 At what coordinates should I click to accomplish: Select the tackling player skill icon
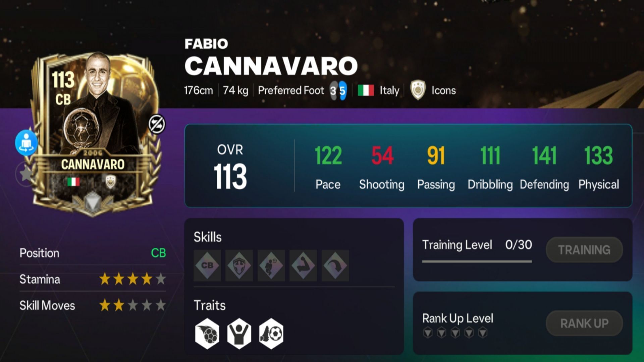271,265
